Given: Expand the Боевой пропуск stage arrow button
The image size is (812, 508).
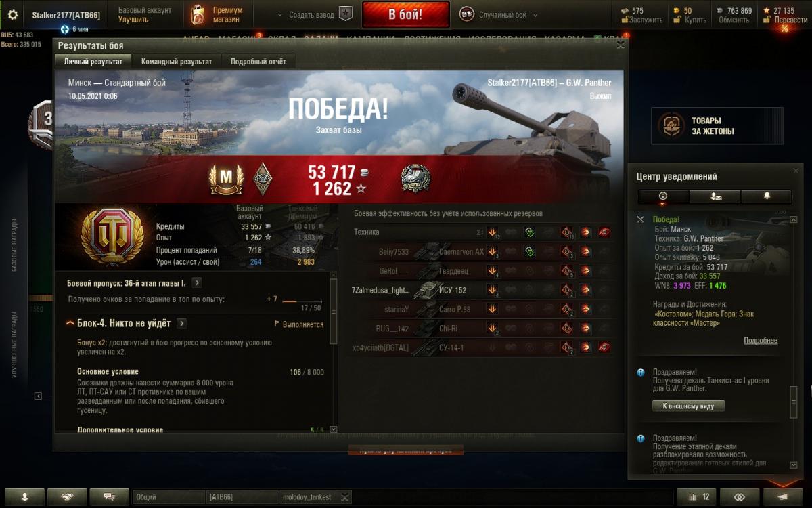Looking at the screenshot, I should [196, 283].
